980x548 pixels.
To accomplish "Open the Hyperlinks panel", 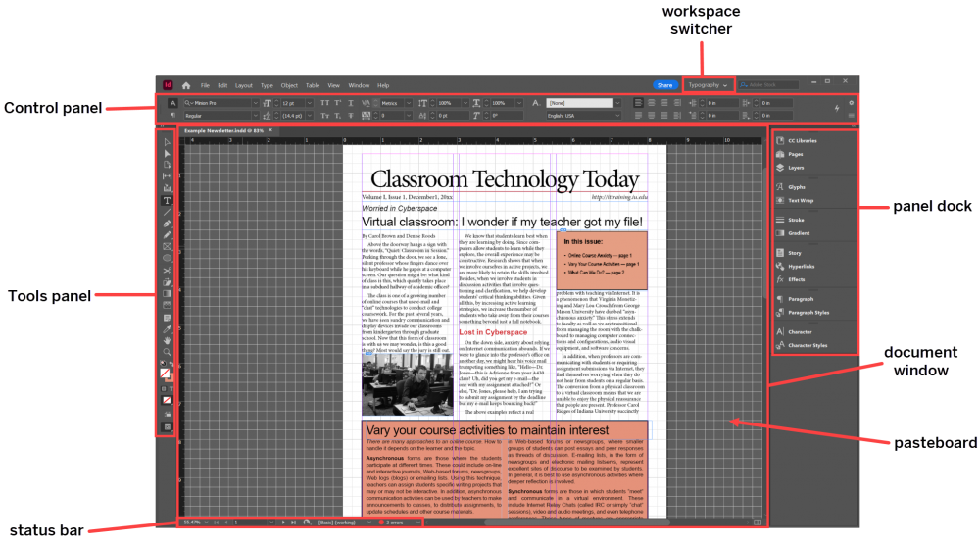I will 802,266.
